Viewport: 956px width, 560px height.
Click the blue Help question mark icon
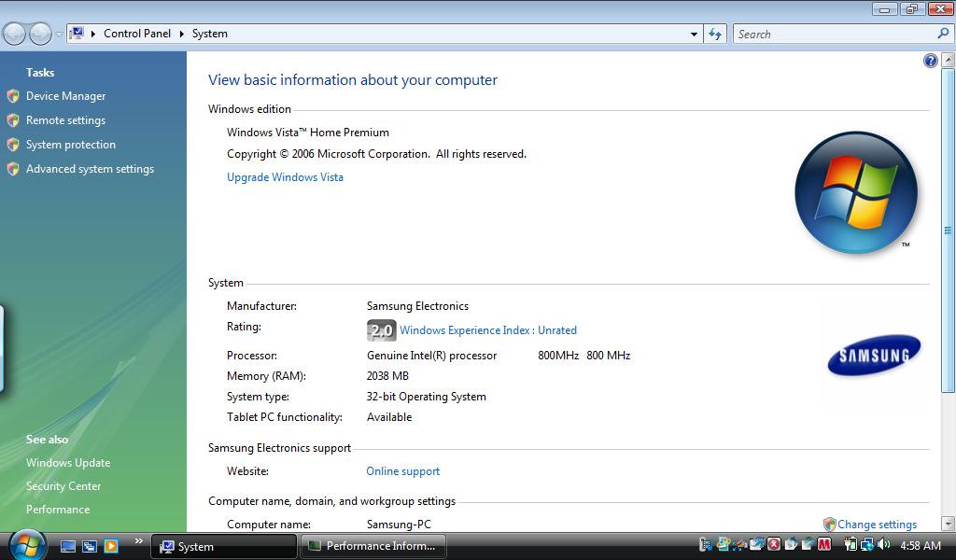931,61
